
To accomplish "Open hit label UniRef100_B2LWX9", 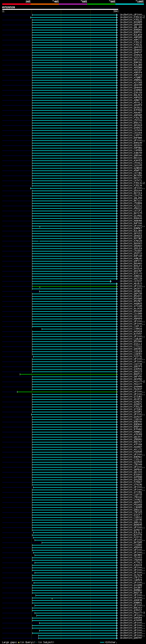I will coord(131,35).
